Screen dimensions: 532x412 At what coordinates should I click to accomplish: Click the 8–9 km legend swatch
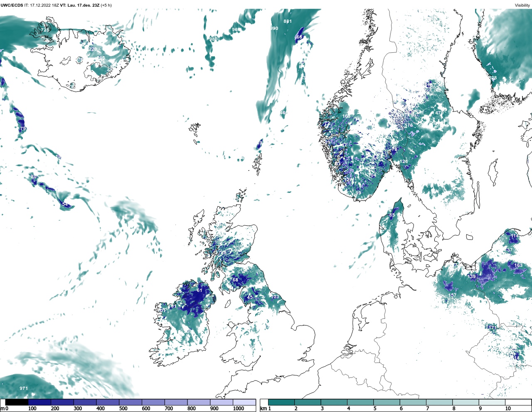click(x=466, y=402)
